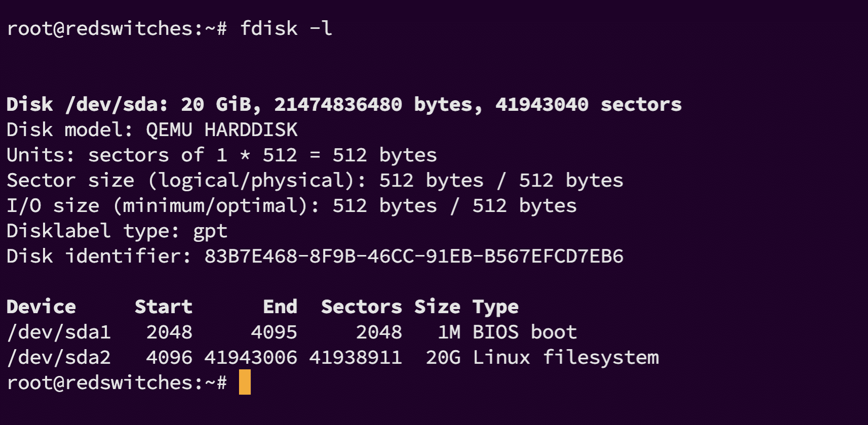Click the Sectors column header

point(362,307)
